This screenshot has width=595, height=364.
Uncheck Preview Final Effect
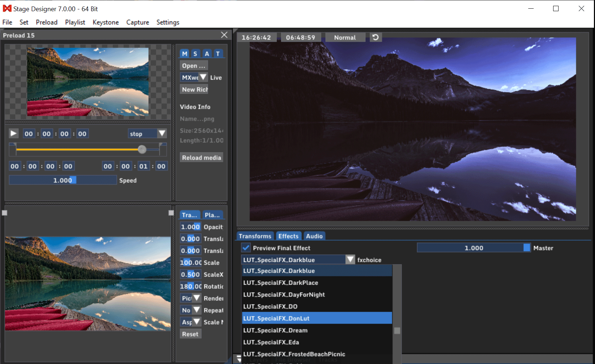[x=246, y=248]
